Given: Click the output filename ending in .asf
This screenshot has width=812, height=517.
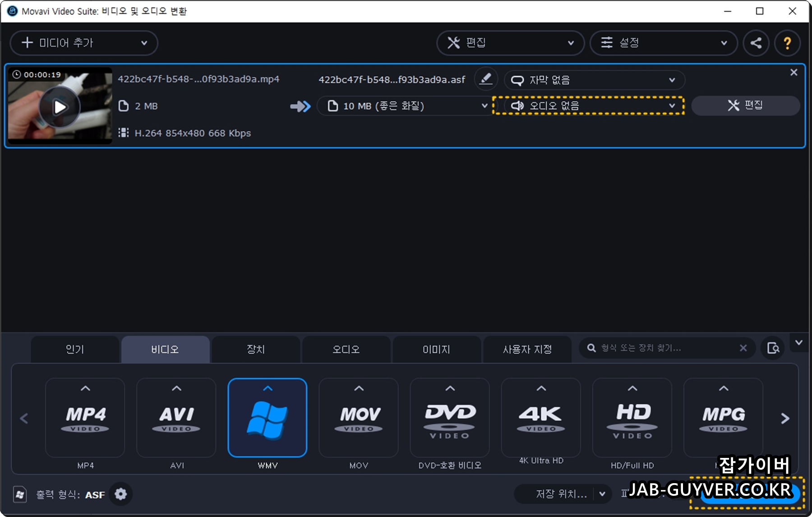Looking at the screenshot, I should (392, 80).
